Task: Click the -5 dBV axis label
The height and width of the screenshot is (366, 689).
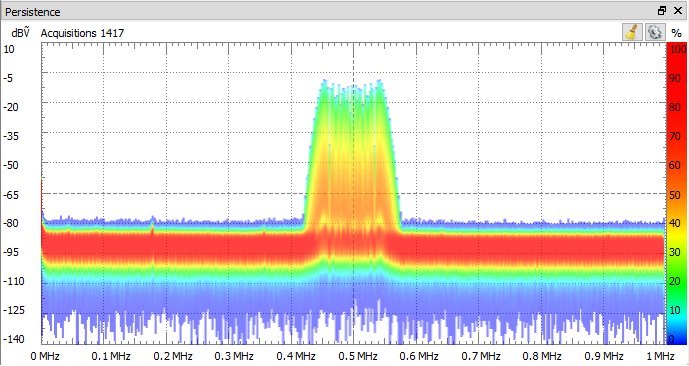Action: [x=9, y=79]
